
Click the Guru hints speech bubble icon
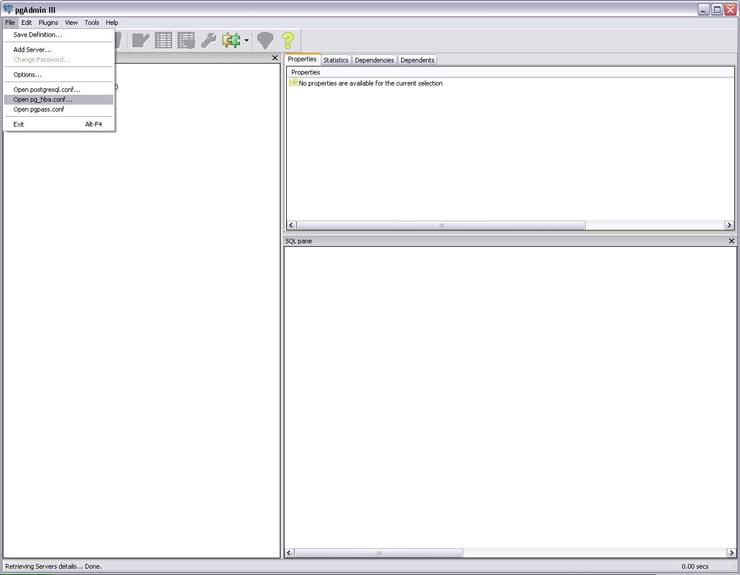tap(265, 41)
